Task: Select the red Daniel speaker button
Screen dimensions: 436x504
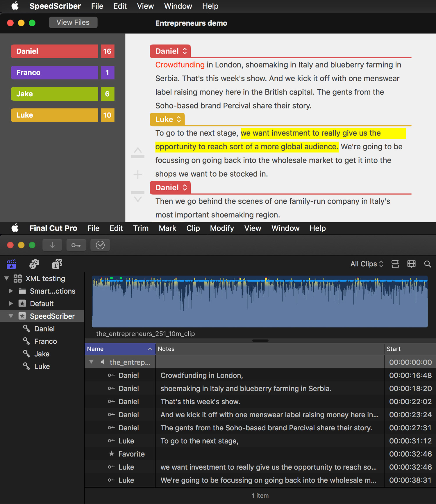Action: coord(54,51)
